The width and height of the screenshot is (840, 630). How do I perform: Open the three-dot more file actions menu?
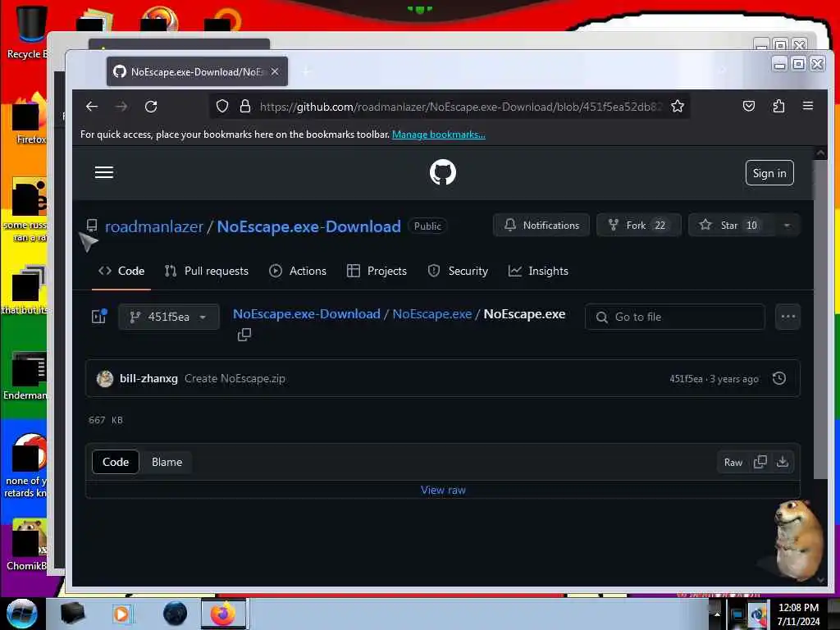(x=787, y=317)
